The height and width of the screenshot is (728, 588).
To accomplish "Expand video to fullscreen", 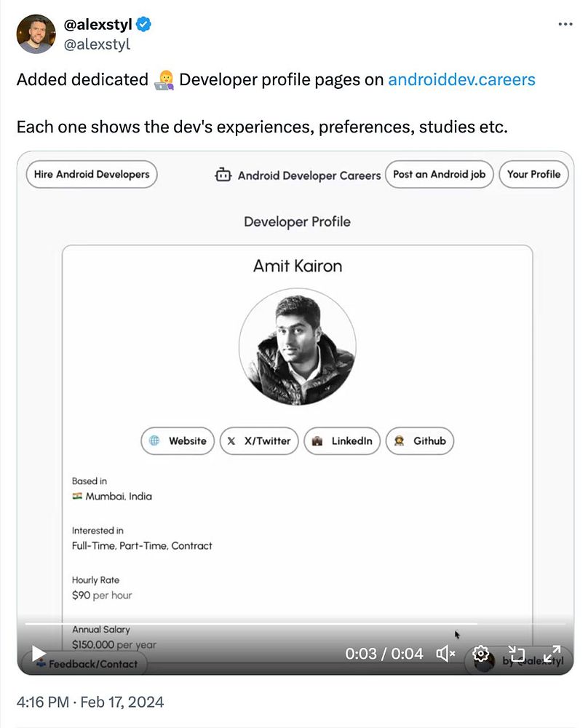I will click(x=552, y=654).
